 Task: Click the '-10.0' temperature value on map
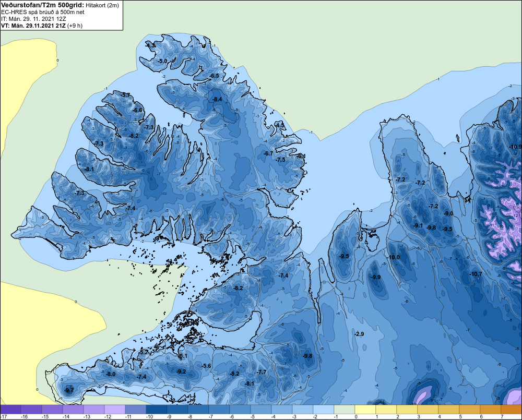pos(394,257)
